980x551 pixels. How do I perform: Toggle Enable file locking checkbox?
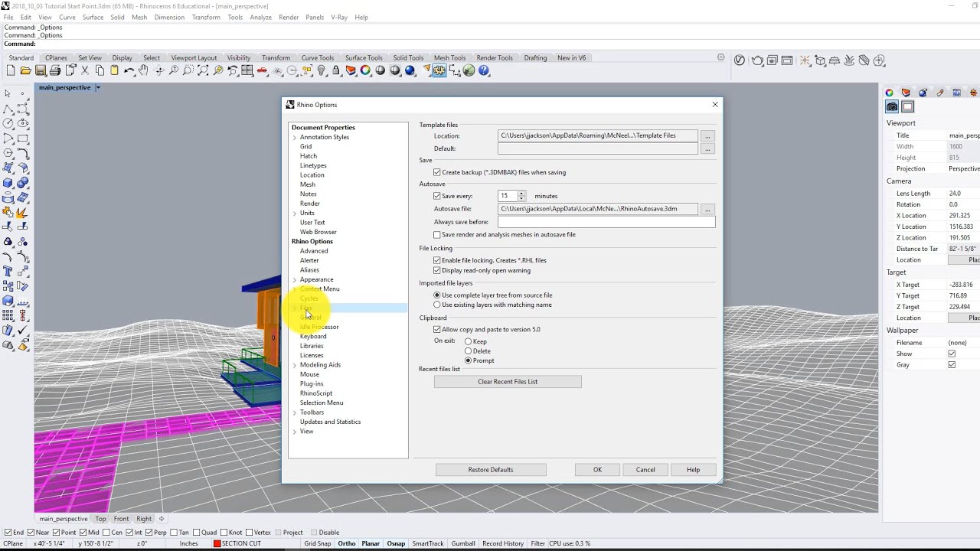point(437,260)
